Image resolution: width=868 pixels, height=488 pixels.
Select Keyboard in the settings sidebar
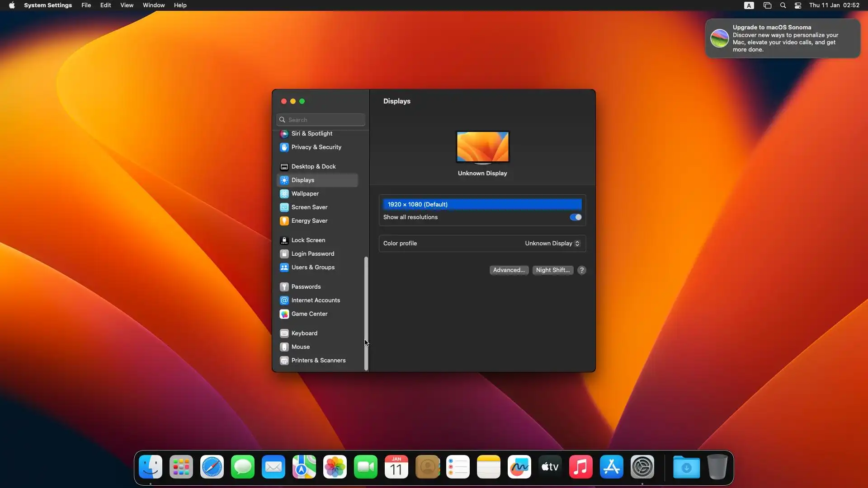(x=304, y=333)
